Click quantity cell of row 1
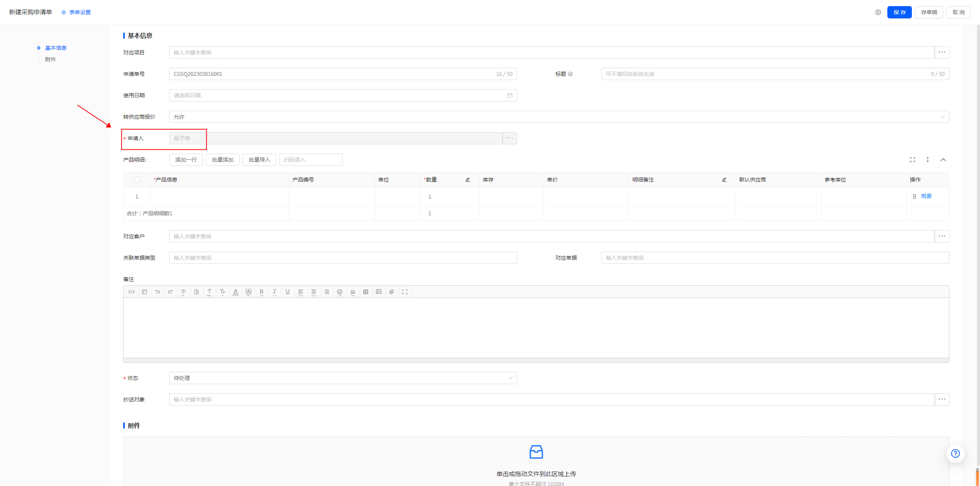980x486 pixels. (450, 196)
